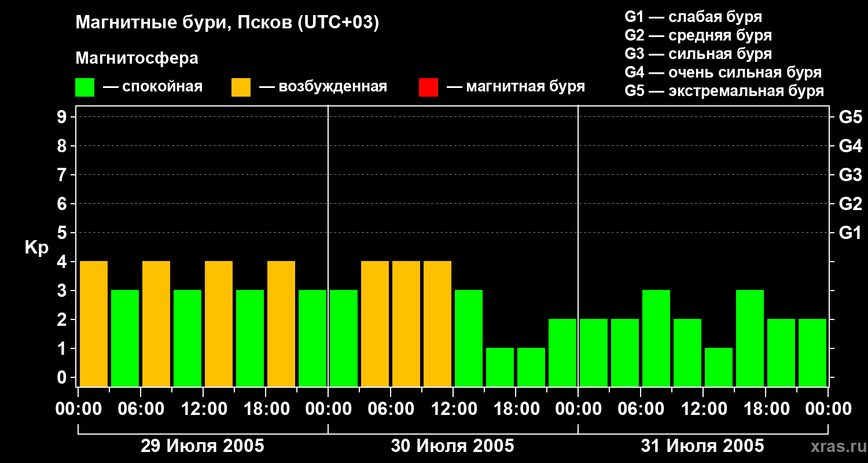The image size is (868, 463).
Task: Click the orange bar for 29 Июля 12:00–15:00
Action: (x=219, y=324)
